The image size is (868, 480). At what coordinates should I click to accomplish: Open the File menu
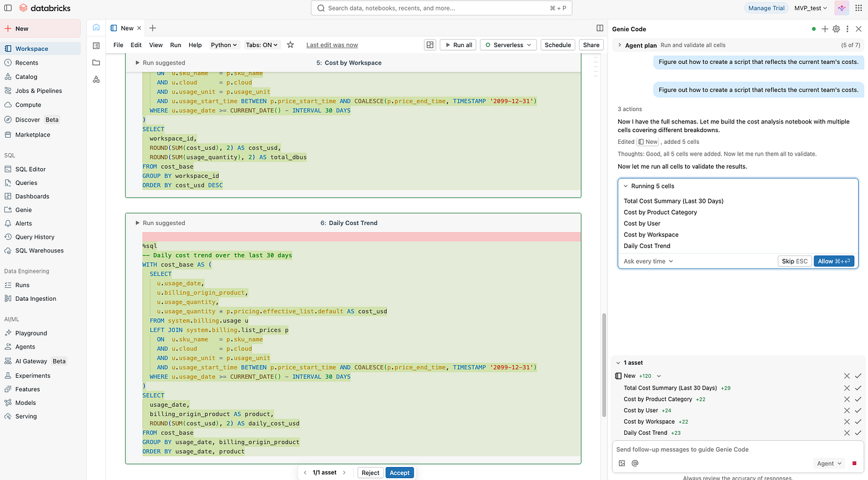click(118, 45)
